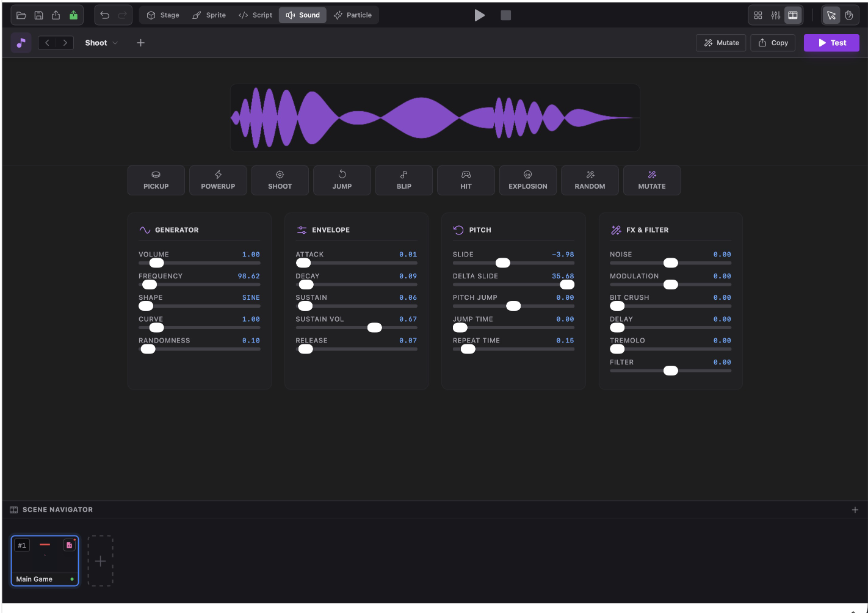Choose the EXPLOSION preset
This screenshot has width=868, height=613.
tap(528, 180)
